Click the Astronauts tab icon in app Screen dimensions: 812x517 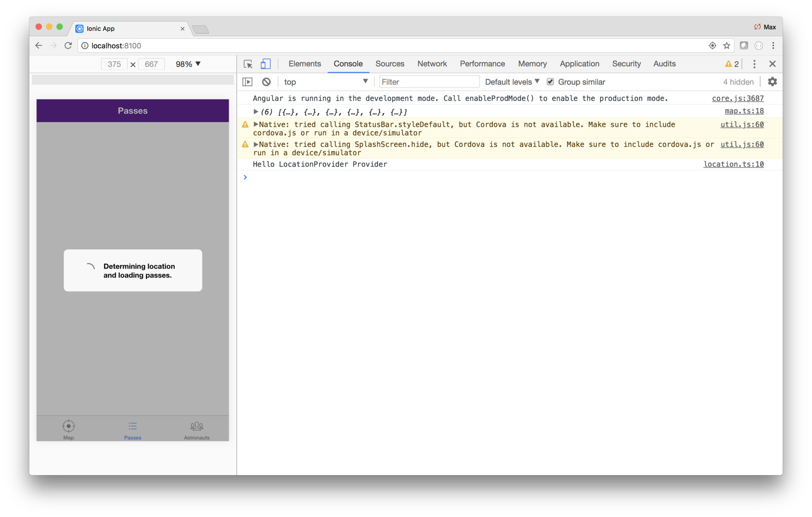coord(197,426)
